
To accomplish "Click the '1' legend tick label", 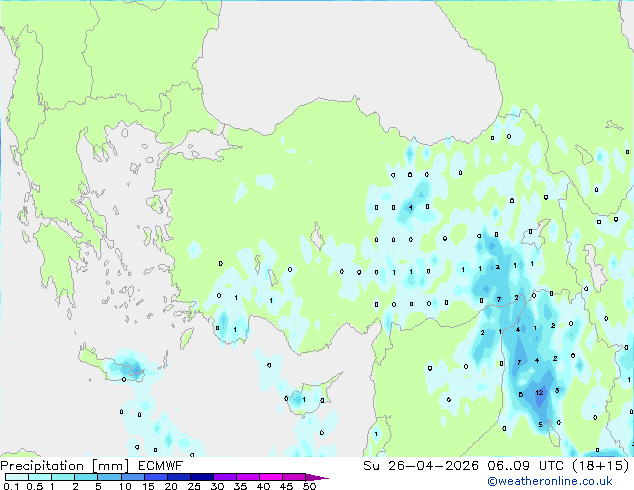I will (52, 486).
